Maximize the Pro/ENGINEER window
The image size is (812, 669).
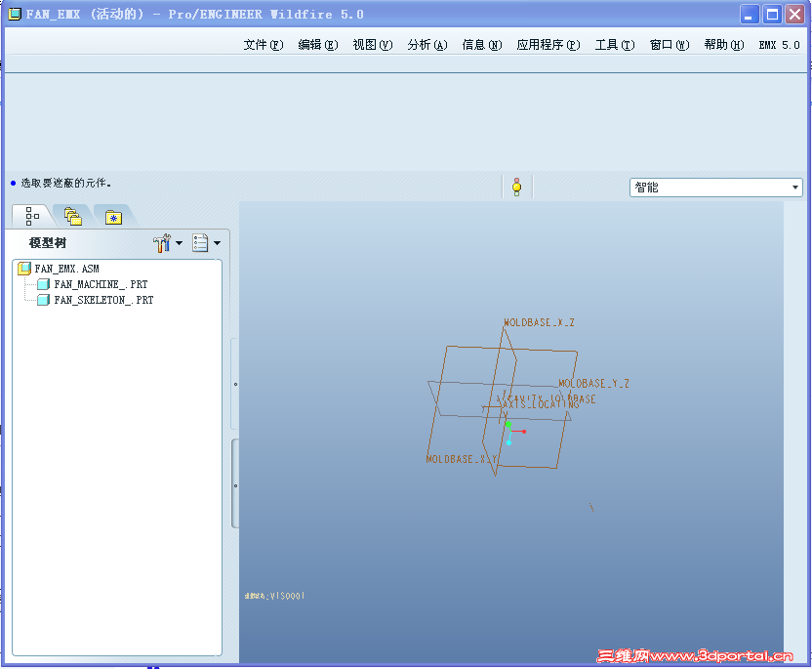772,14
